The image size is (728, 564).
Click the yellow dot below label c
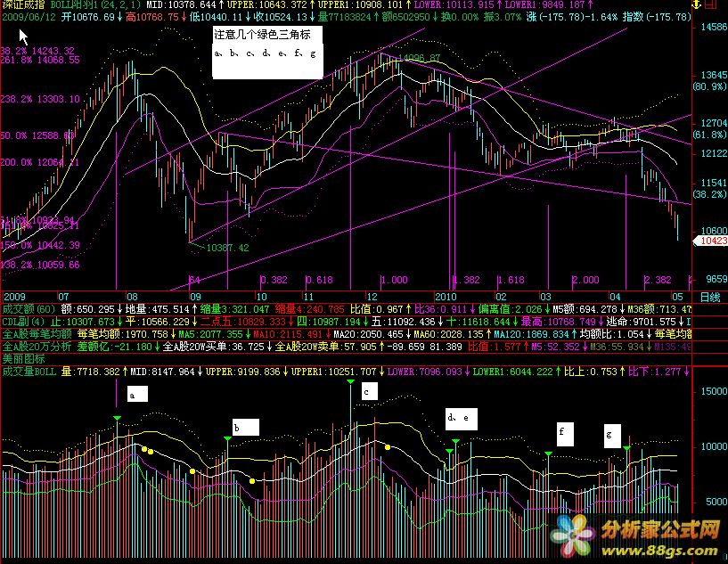[388, 446]
